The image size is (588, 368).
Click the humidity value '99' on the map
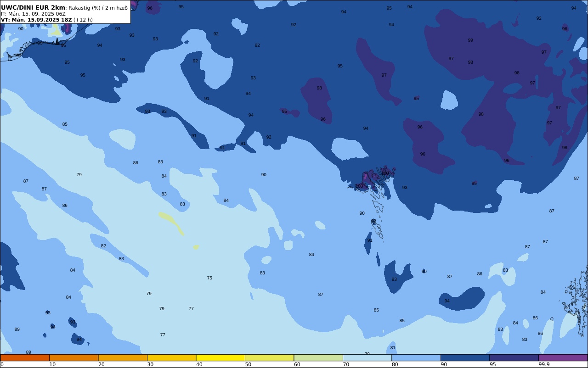click(470, 40)
